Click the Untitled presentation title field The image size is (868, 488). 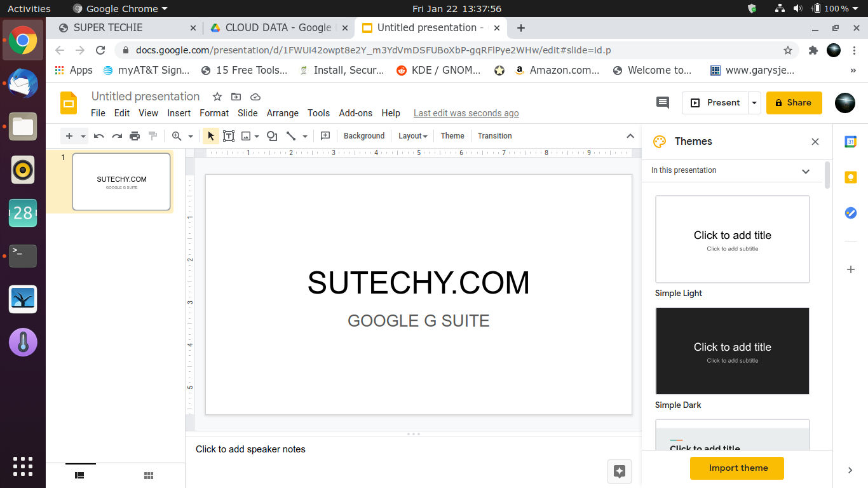click(x=146, y=97)
